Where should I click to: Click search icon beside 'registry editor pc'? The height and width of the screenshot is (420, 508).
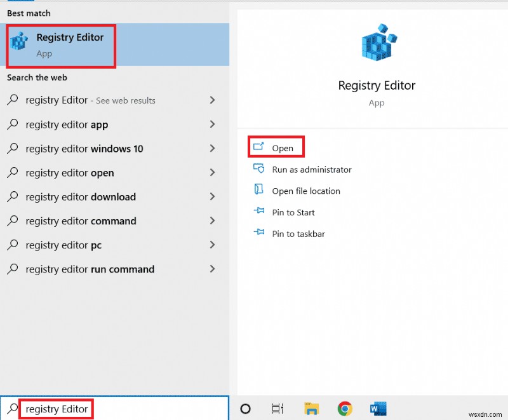(12, 245)
